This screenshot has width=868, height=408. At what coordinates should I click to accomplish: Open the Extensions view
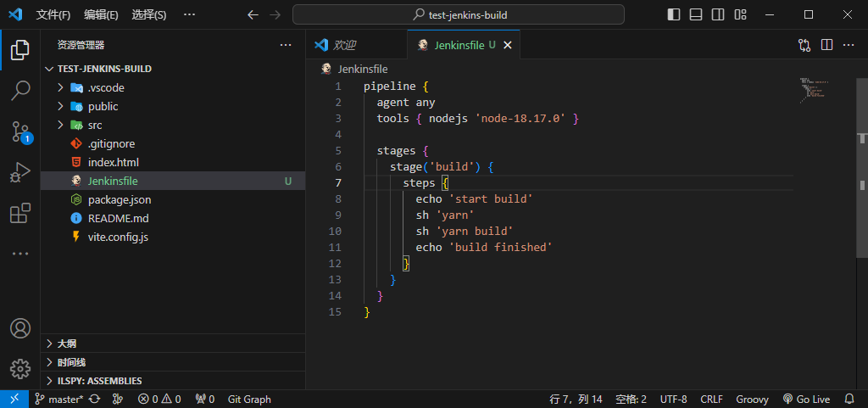pos(20,213)
